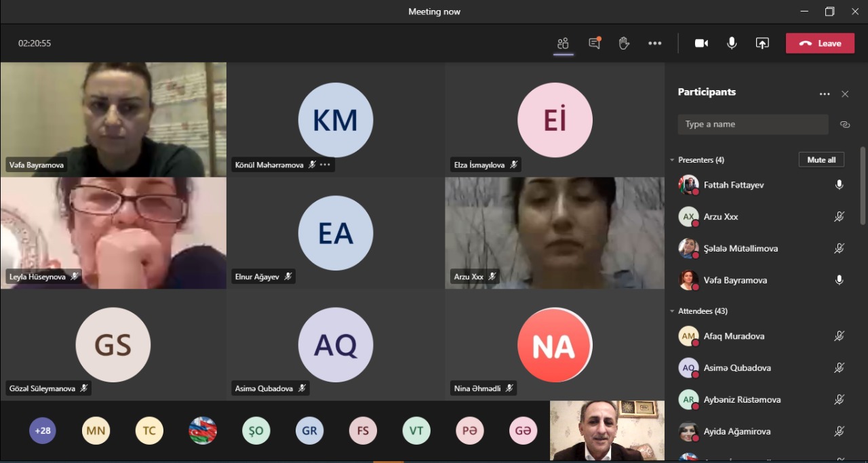Mute all participants
Screen dimensions: 868x463
pyautogui.click(x=821, y=160)
